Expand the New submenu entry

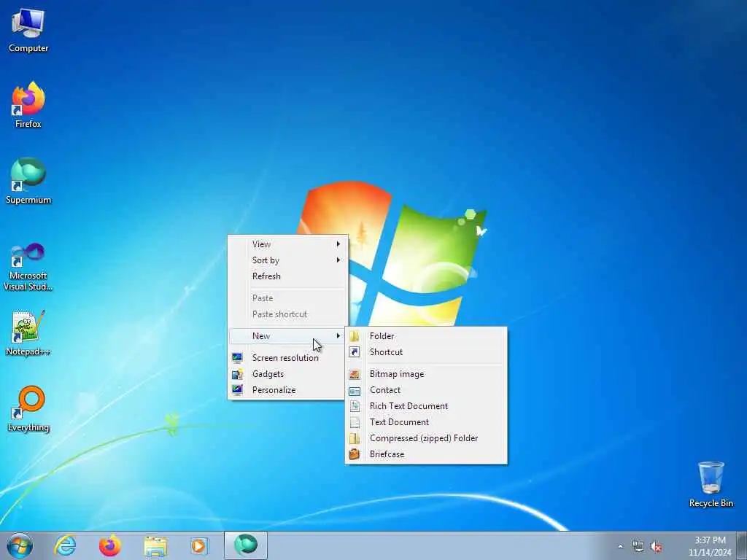tap(287, 335)
